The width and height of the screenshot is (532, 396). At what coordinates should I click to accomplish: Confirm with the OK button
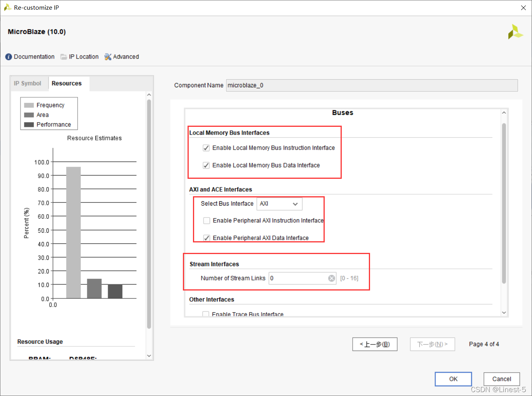[x=453, y=379]
